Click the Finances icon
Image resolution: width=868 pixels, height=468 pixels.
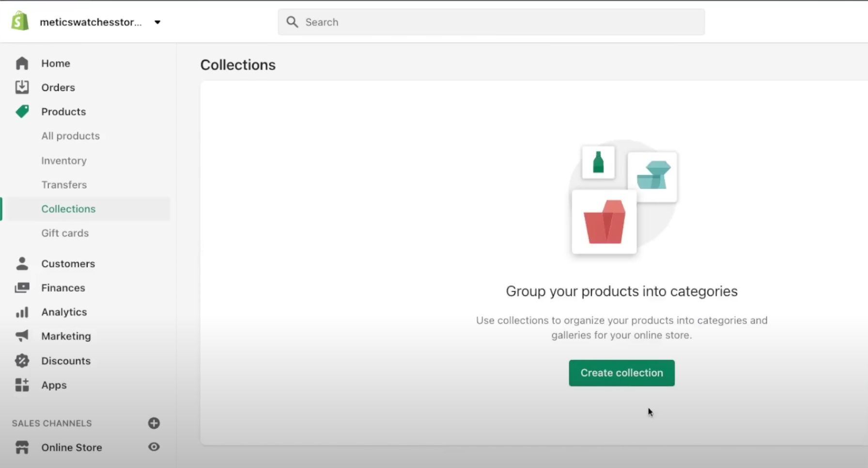tap(22, 288)
